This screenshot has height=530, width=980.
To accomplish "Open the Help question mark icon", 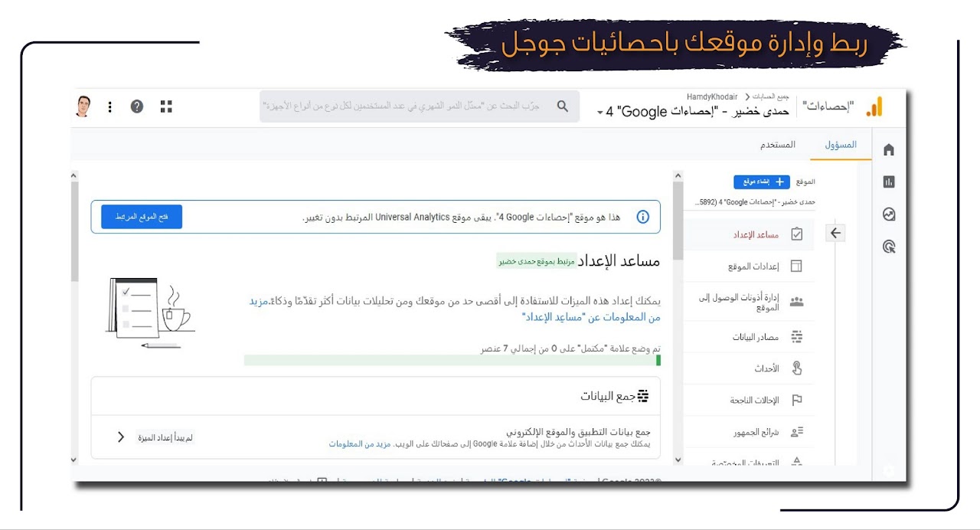I will pos(137,106).
